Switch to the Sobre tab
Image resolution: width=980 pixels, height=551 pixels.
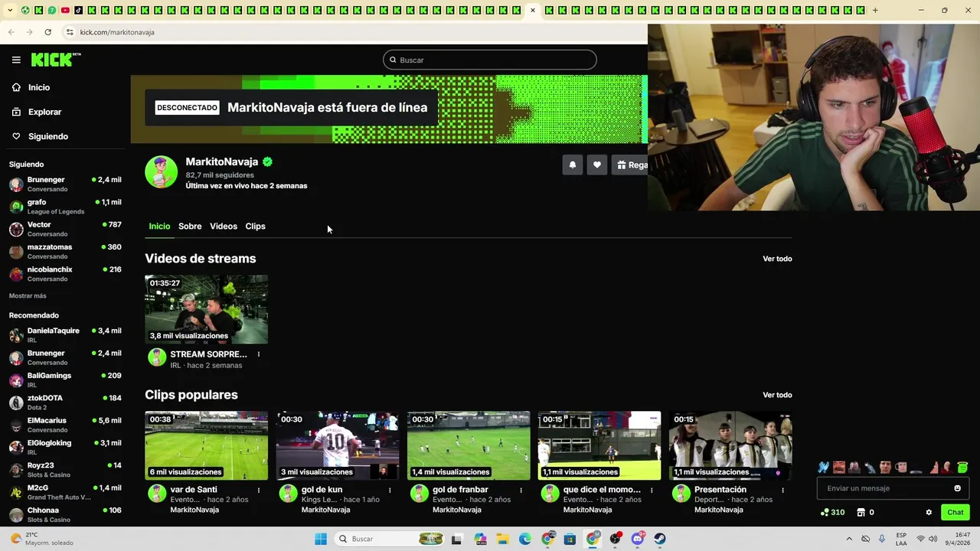click(190, 227)
